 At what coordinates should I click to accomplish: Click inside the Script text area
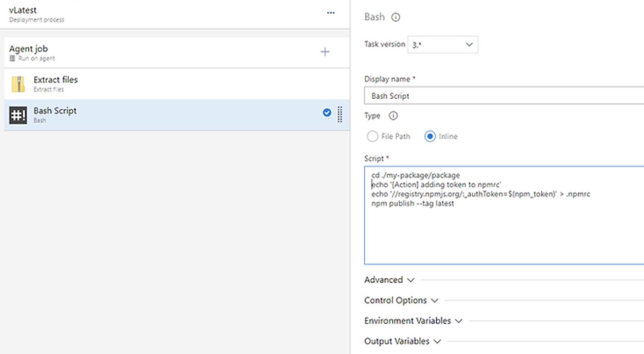(x=504, y=215)
